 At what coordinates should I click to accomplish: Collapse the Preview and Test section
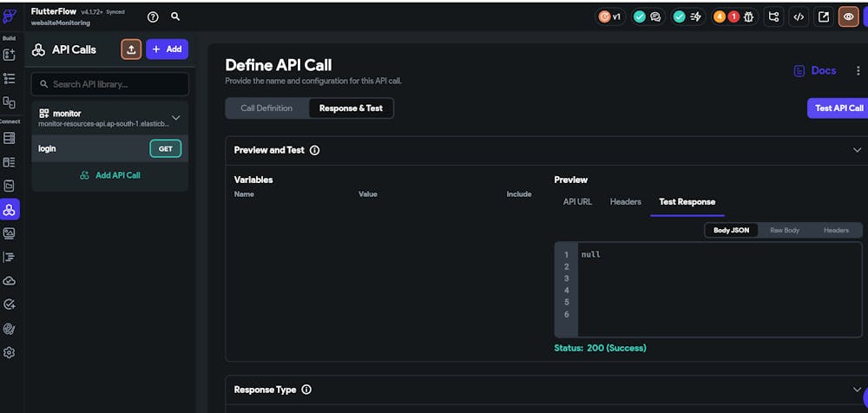point(858,149)
